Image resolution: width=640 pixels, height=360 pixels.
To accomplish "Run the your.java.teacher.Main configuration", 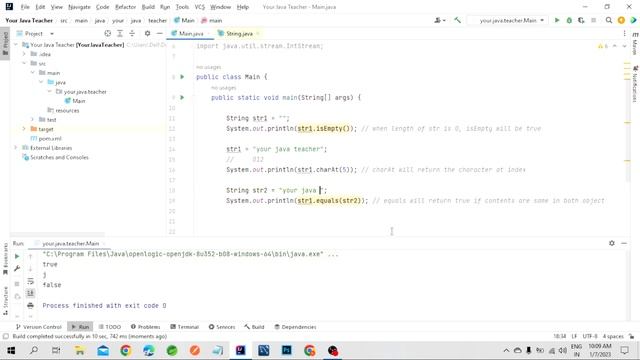I will (x=557, y=20).
